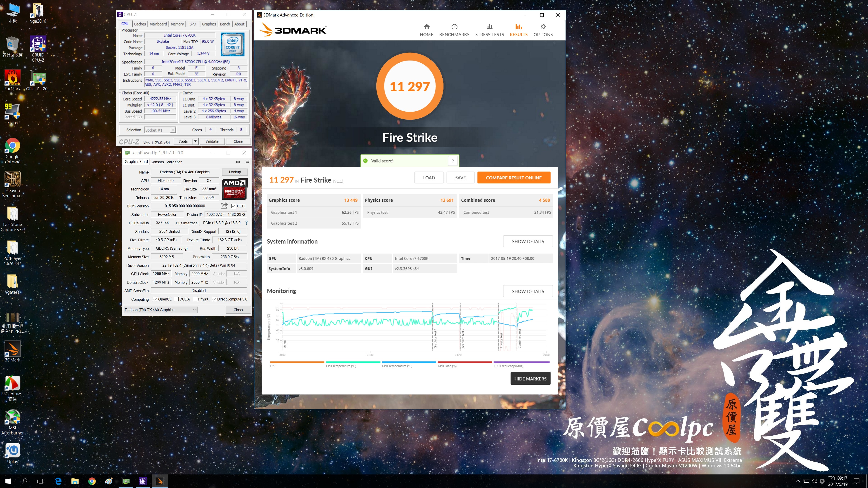Screen dimensions: 868x488
Task: Click the help question mark beside Valid score
Action: point(453,161)
